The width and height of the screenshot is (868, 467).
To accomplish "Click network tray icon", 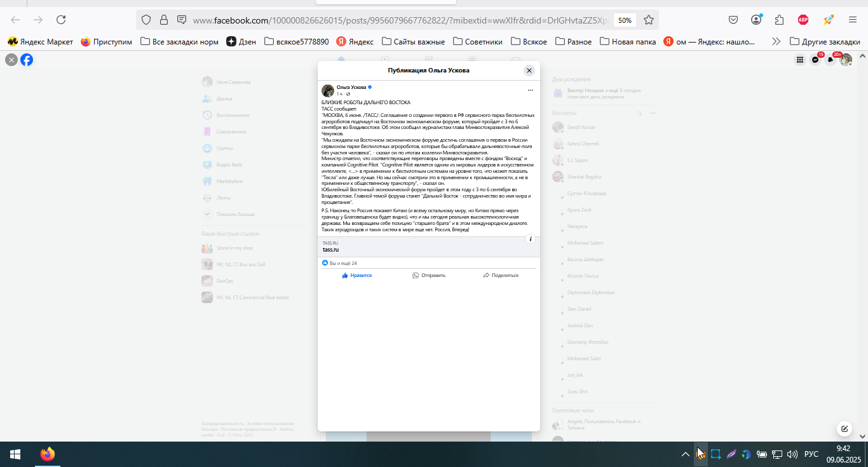I will click(x=777, y=454).
